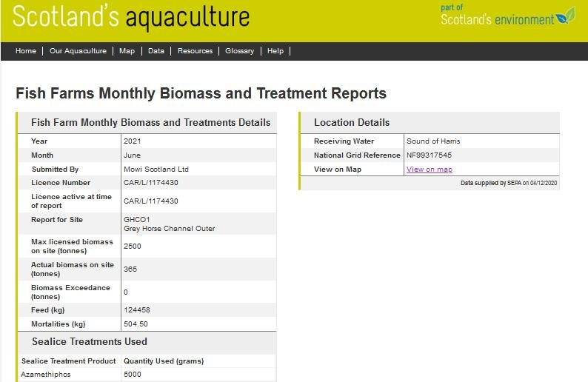Open the Home menu item
The width and height of the screenshot is (588, 382).
click(x=26, y=51)
